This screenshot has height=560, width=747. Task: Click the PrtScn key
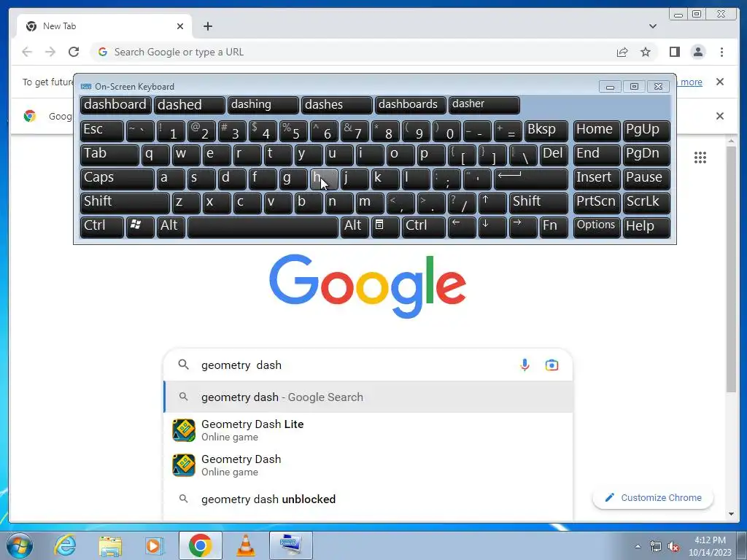597,203
